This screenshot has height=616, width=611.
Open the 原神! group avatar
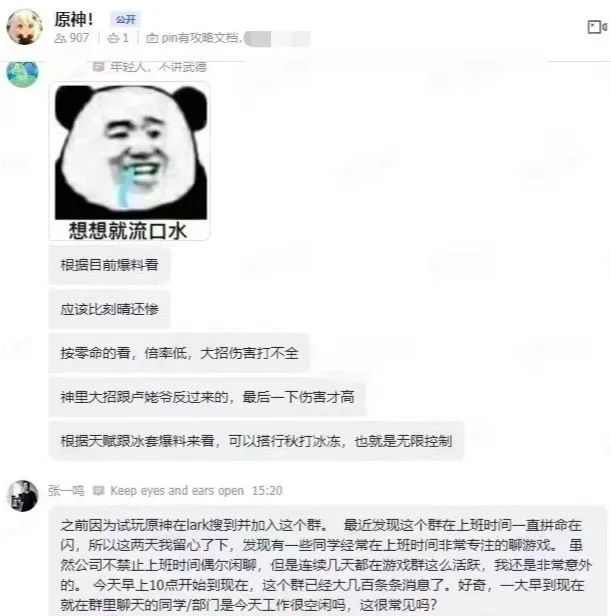coord(24,27)
